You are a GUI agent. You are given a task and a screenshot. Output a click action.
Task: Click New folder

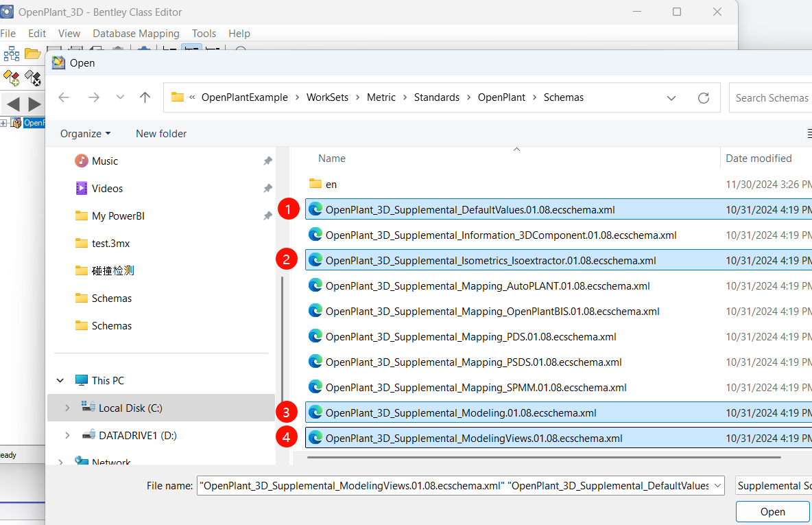point(161,134)
